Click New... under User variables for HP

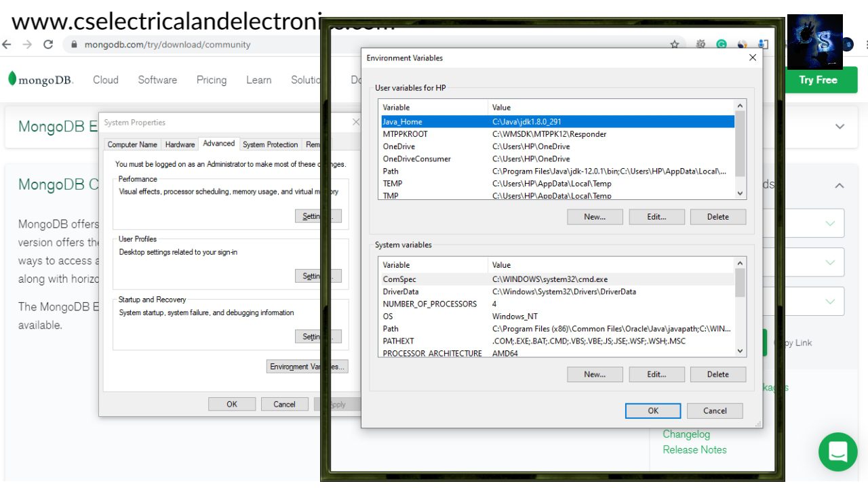point(595,217)
